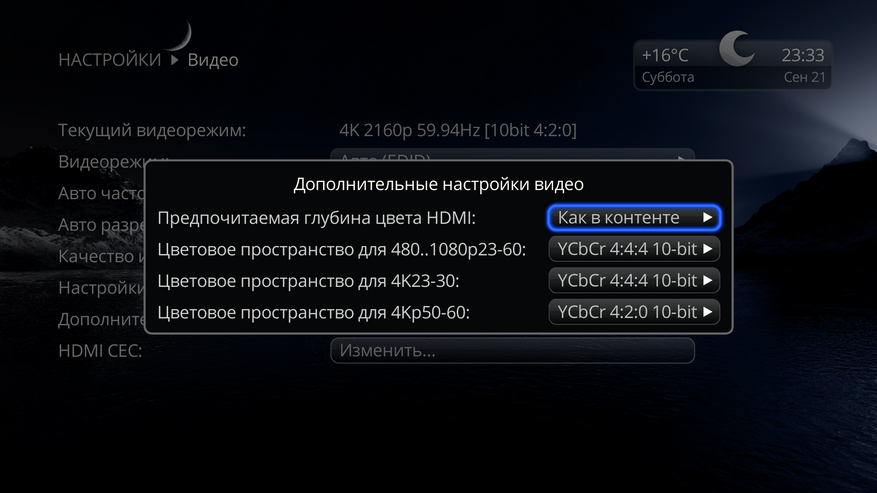Click arrow icon on 'Как в контенте' selector

[708, 218]
